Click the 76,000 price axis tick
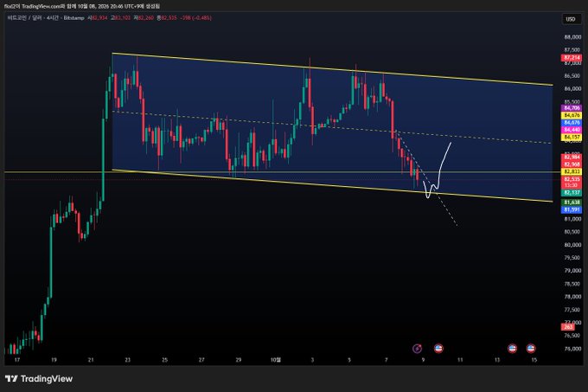Viewport: 588px width, 392px height. tap(572, 349)
